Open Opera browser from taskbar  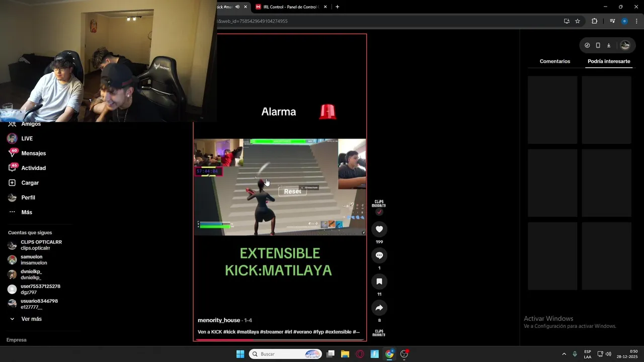click(360, 354)
